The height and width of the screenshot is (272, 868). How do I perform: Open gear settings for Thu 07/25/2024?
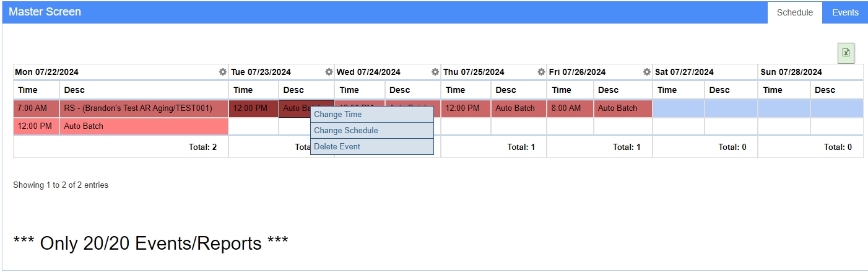click(x=541, y=72)
